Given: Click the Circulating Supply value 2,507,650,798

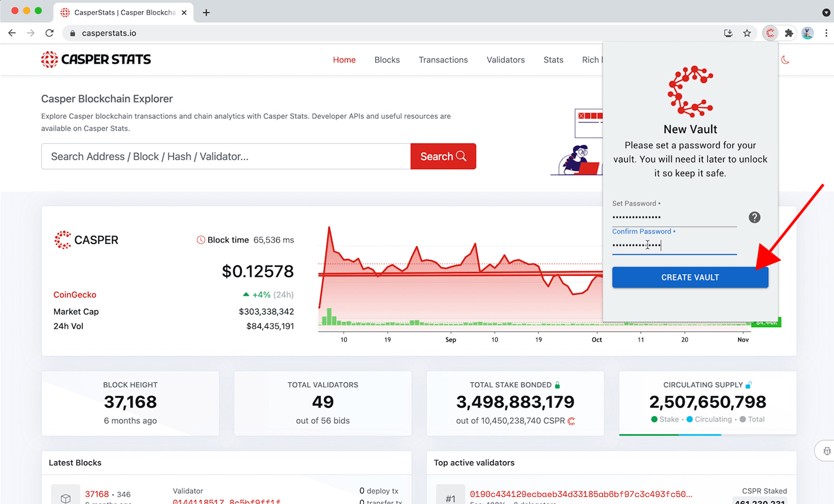Looking at the screenshot, I should click(x=708, y=402).
